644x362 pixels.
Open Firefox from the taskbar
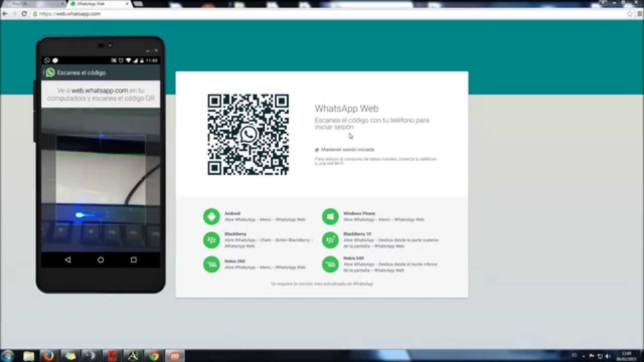tap(47, 356)
